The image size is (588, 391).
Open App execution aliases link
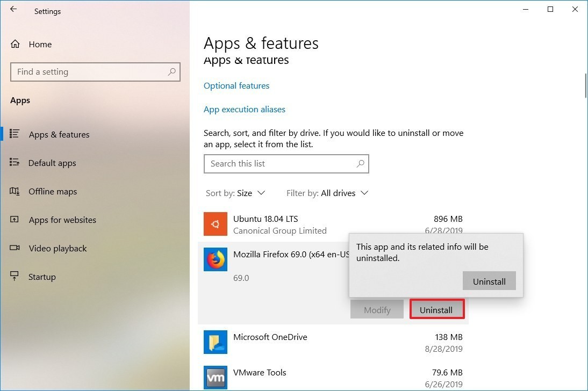point(245,110)
